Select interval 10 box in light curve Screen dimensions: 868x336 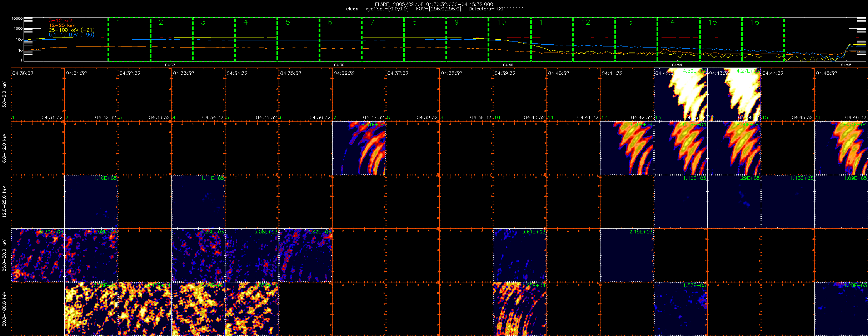pyautogui.click(x=509, y=39)
